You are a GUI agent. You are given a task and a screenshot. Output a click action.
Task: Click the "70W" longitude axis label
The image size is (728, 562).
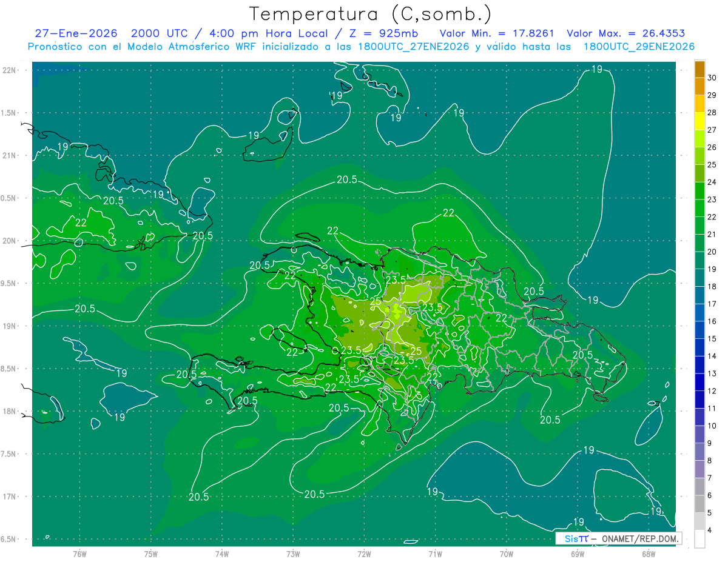pyautogui.click(x=507, y=554)
